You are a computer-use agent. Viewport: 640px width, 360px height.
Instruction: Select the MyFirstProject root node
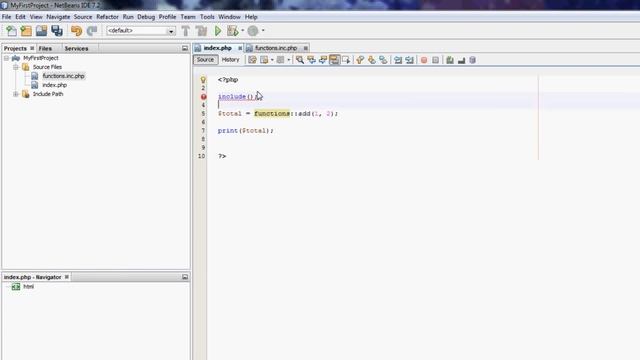point(41,58)
